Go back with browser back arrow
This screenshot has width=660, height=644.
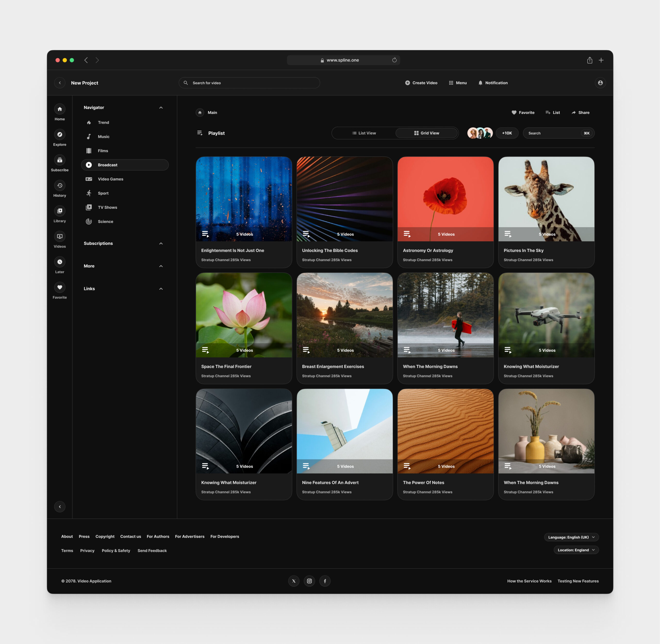point(86,60)
